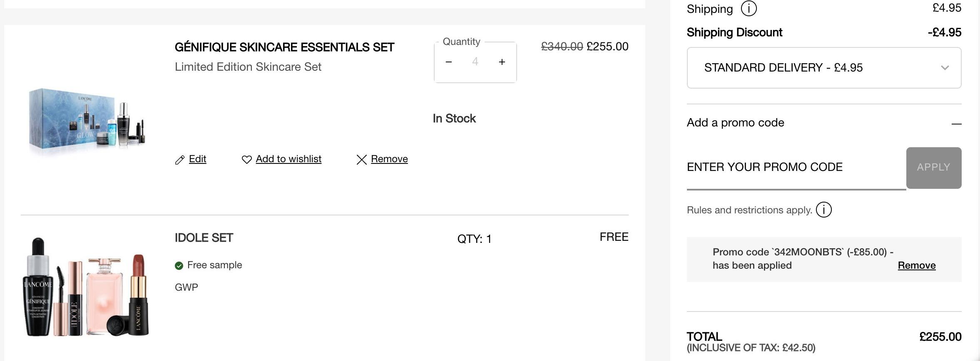980x361 pixels.
Task: Remove the applied 342MOONBTS promo code
Action: 917,265
